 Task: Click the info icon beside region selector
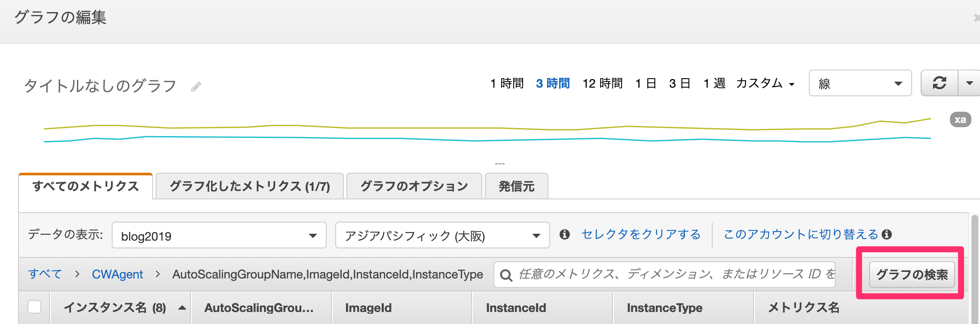click(x=565, y=234)
